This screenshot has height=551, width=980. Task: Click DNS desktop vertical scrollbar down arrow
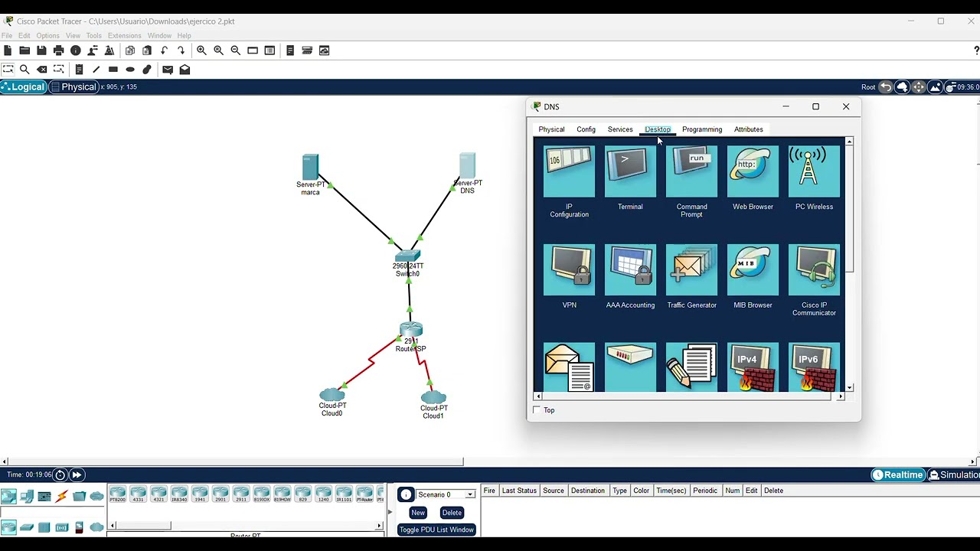tap(849, 387)
